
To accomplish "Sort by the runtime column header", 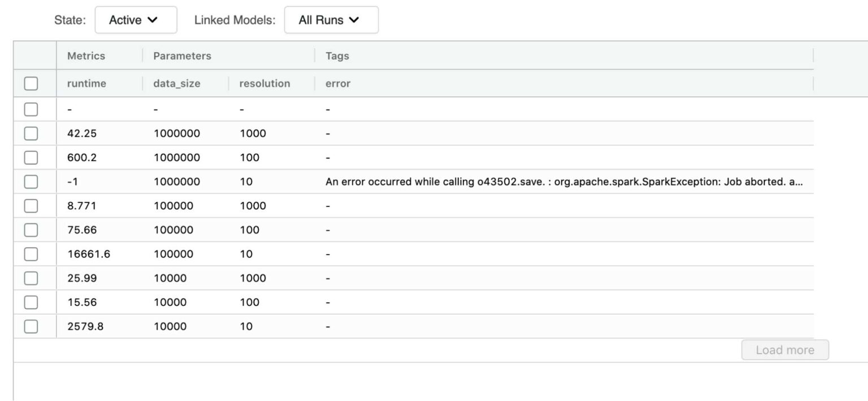I will [x=86, y=84].
